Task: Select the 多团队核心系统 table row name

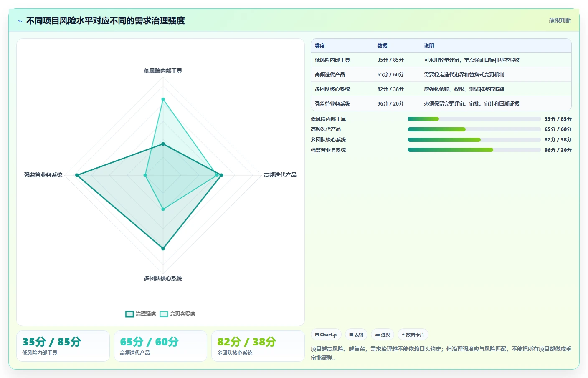Action: pos(332,89)
